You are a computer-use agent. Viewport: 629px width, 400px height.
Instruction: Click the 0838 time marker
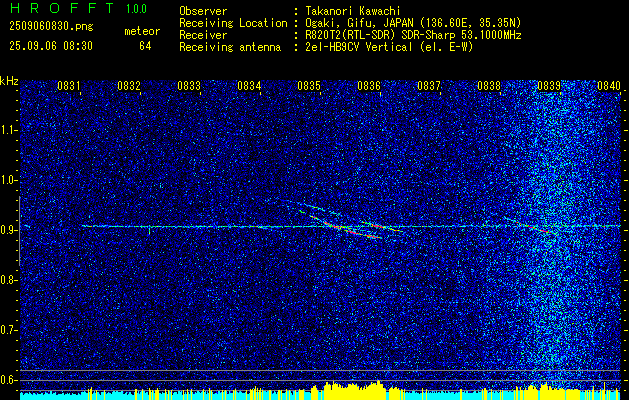click(489, 86)
